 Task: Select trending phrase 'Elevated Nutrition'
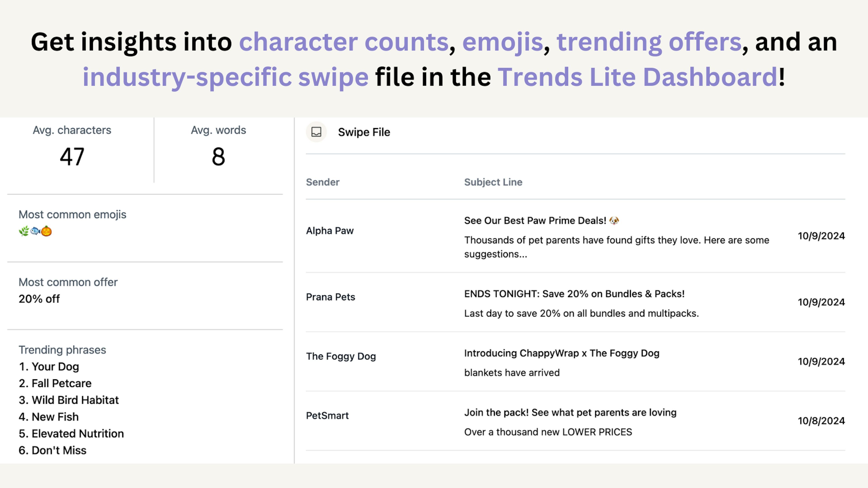pyautogui.click(x=78, y=434)
